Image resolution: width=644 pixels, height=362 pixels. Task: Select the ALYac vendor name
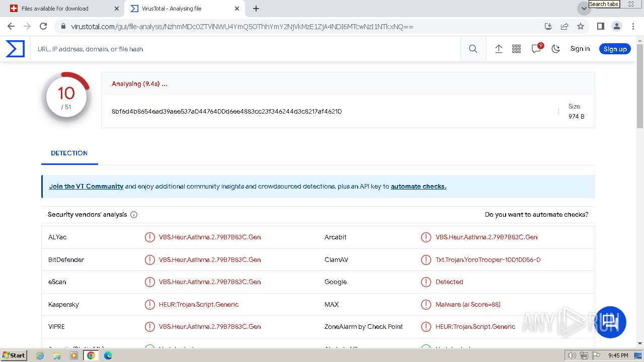tap(57, 237)
